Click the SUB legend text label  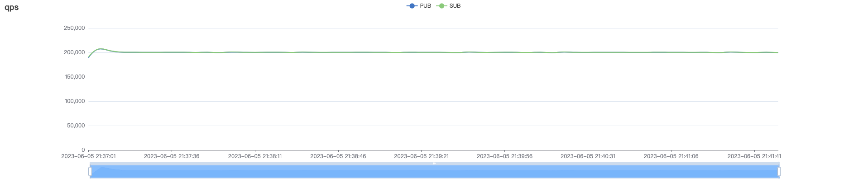pos(455,6)
